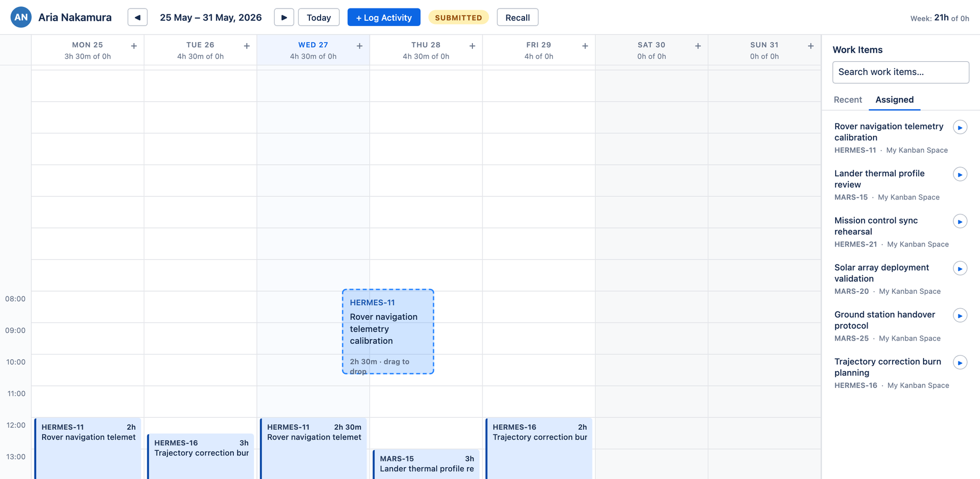
Task: Start timer for Ground station handover protocol
Action: point(960,315)
